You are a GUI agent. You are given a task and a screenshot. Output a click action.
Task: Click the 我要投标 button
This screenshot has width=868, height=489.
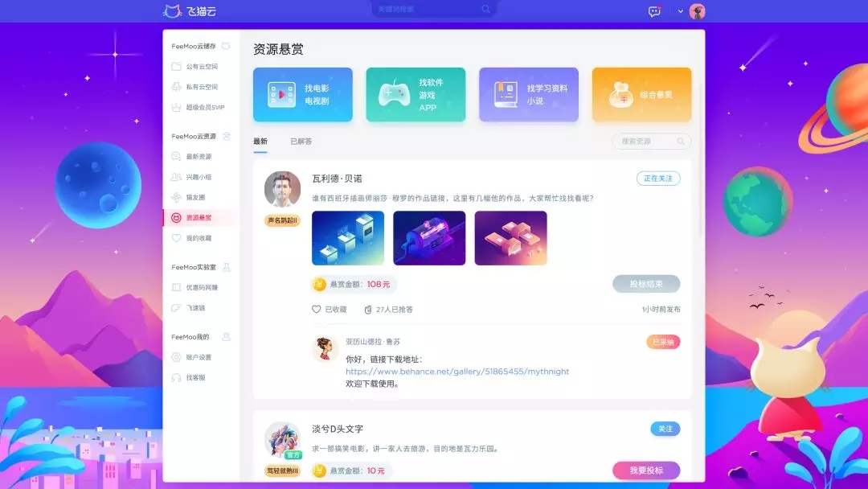(646, 471)
